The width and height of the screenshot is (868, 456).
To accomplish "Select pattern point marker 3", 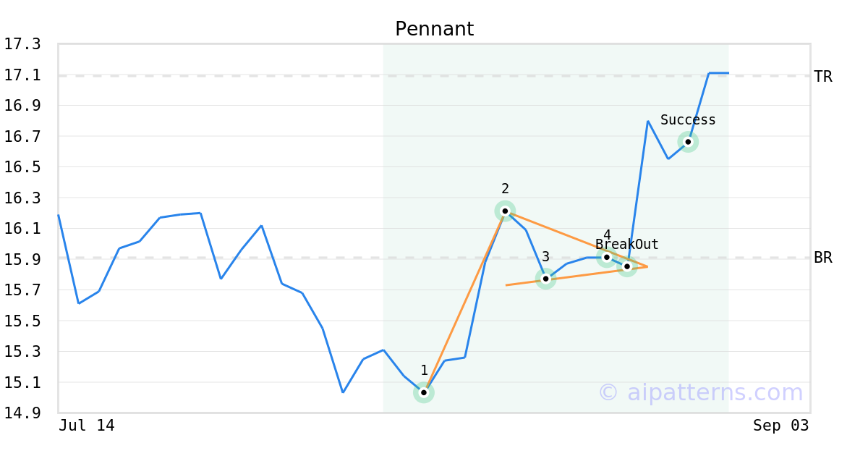I will pos(545,279).
